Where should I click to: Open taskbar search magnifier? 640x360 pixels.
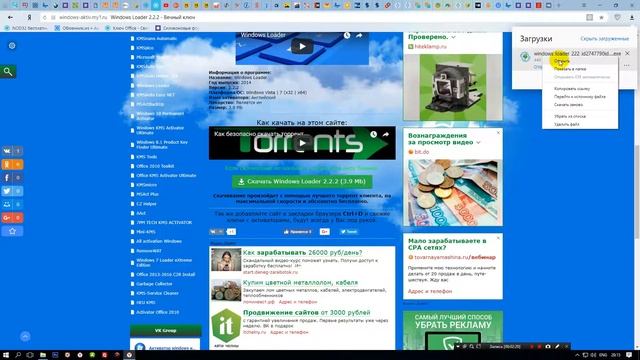point(18,355)
